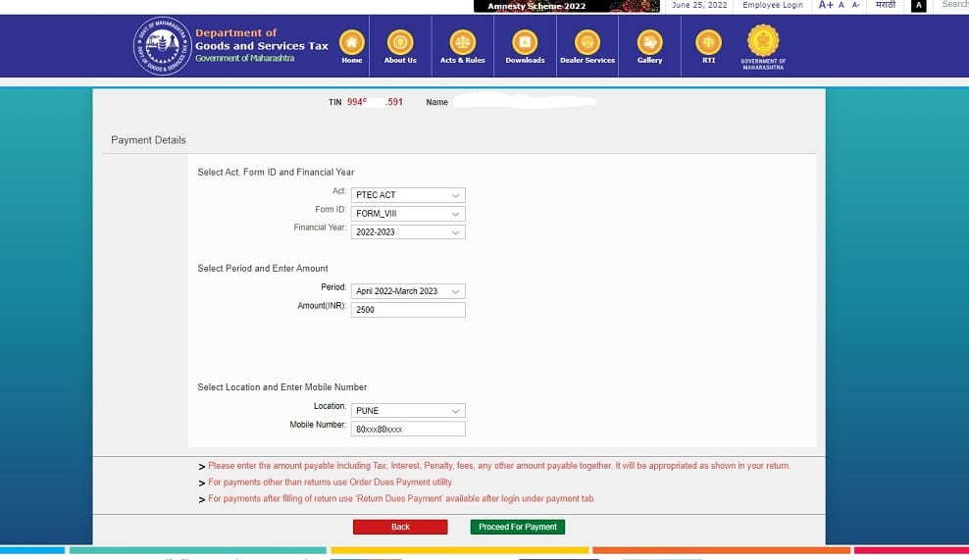The width and height of the screenshot is (969, 560).
Task: Click the Mobile Number input field
Action: tap(408, 430)
